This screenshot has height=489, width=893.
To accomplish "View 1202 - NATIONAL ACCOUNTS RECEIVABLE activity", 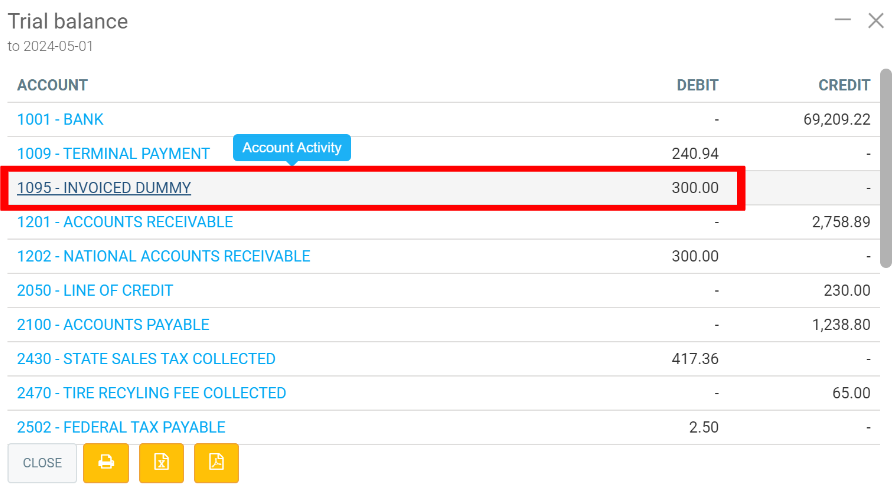I will coord(163,256).
